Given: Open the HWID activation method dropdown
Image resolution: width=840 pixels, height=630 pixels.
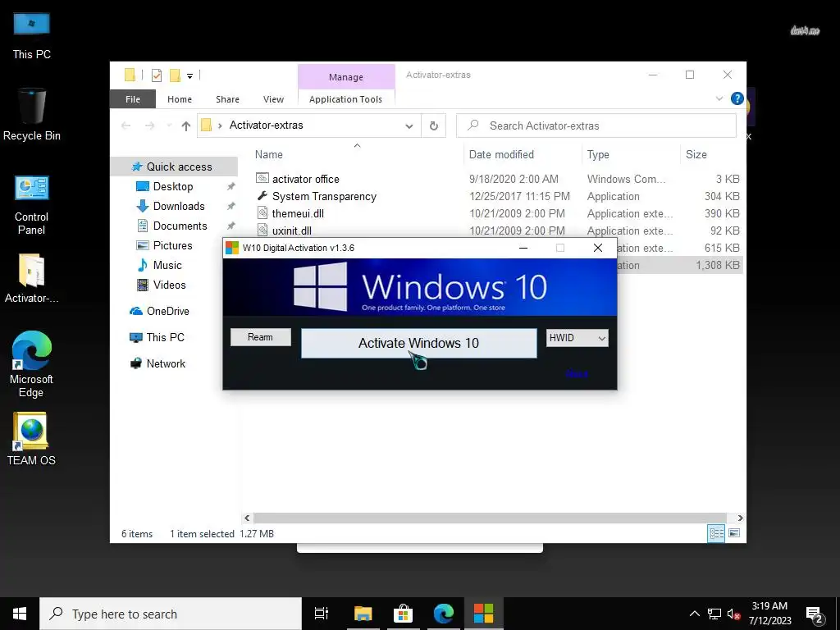Looking at the screenshot, I should point(577,338).
